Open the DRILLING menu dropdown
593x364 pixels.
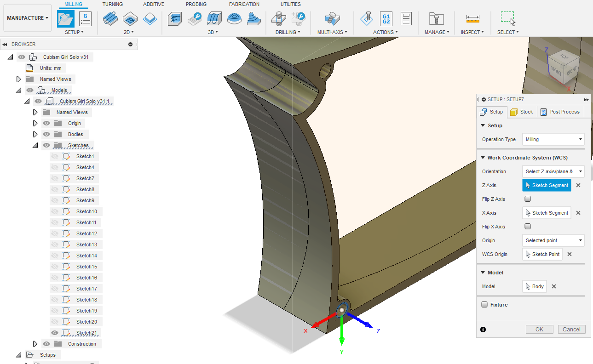point(288,32)
